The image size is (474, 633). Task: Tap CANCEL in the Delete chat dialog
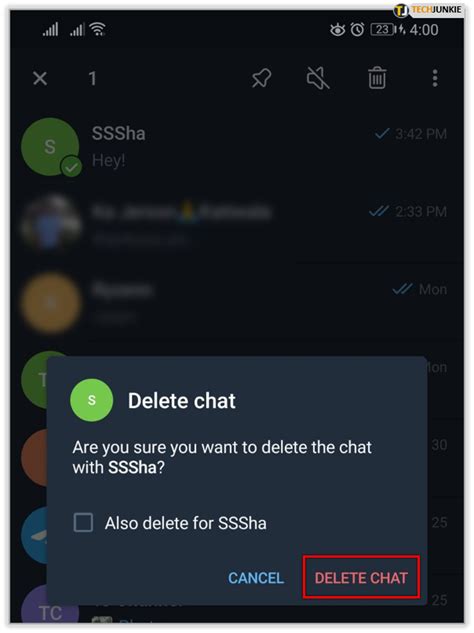256,578
